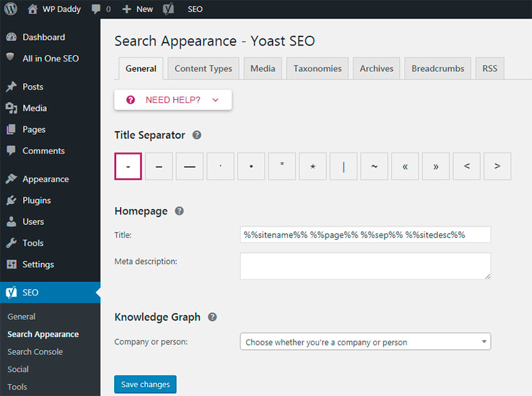The width and height of the screenshot is (532, 396).
Task: Open the New menu in admin bar
Action: [144, 9]
